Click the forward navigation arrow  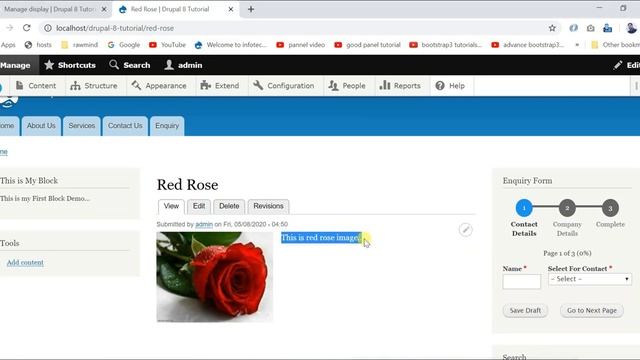(9, 28)
